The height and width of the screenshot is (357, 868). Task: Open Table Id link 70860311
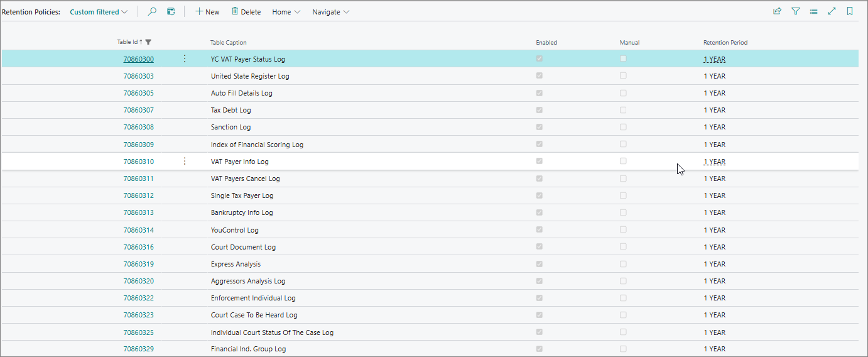pos(138,178)
